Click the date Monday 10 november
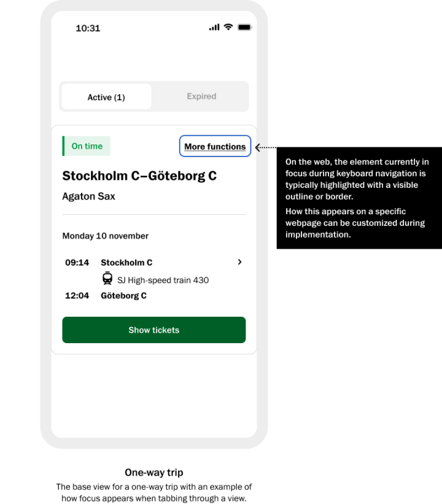The image size is (442, 504). [x=106, y=236]
